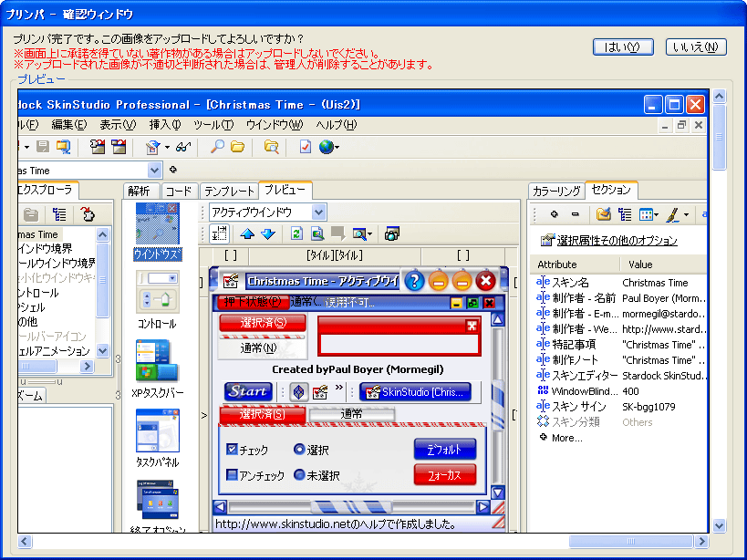Click the SkinStudio taskbar button in preview
This screenshot has width=747, height=560.
point(415,392)
